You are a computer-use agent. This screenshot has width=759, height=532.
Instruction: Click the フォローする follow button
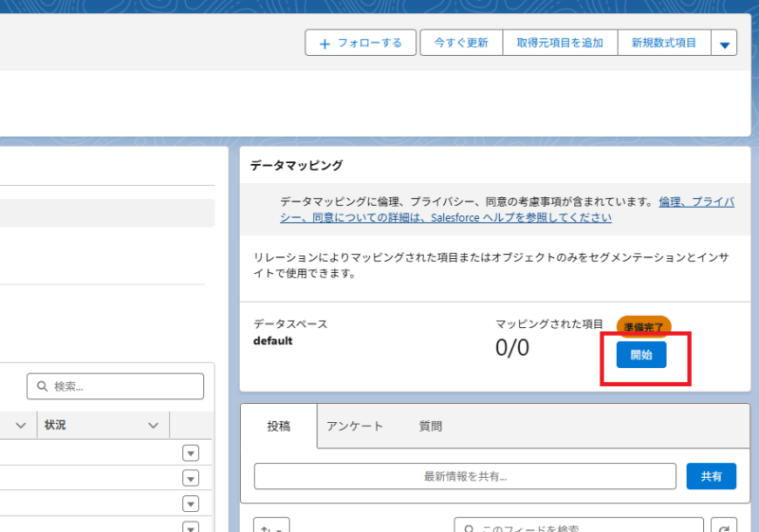tap(361, 43)
